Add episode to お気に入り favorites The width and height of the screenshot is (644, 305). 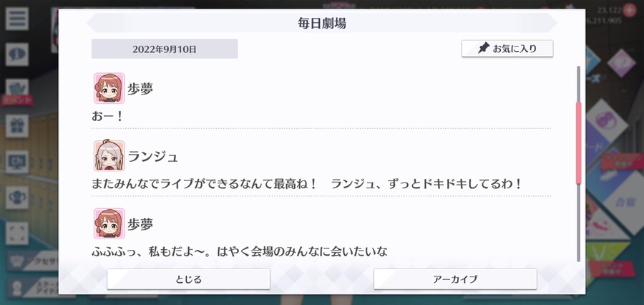point(507,49)
